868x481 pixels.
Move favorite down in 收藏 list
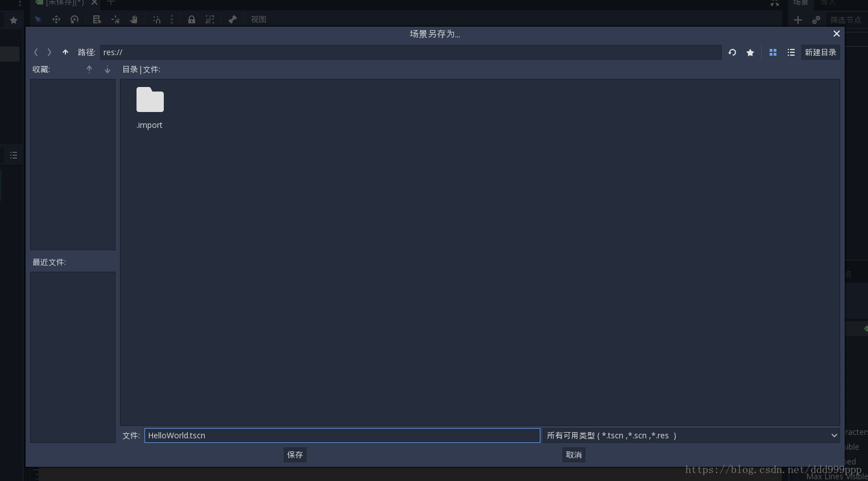[108, 69]
